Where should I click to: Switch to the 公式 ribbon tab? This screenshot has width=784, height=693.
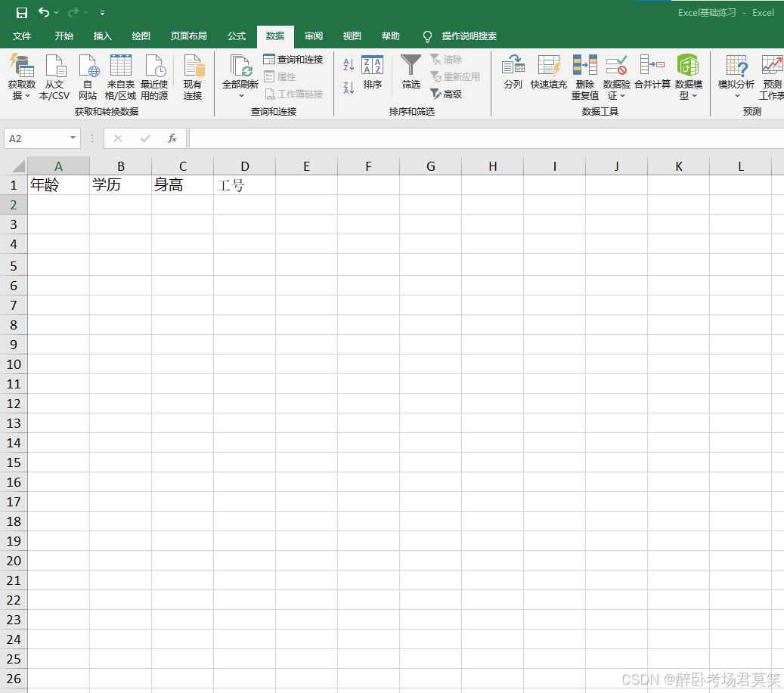click(x=237, y=36)
